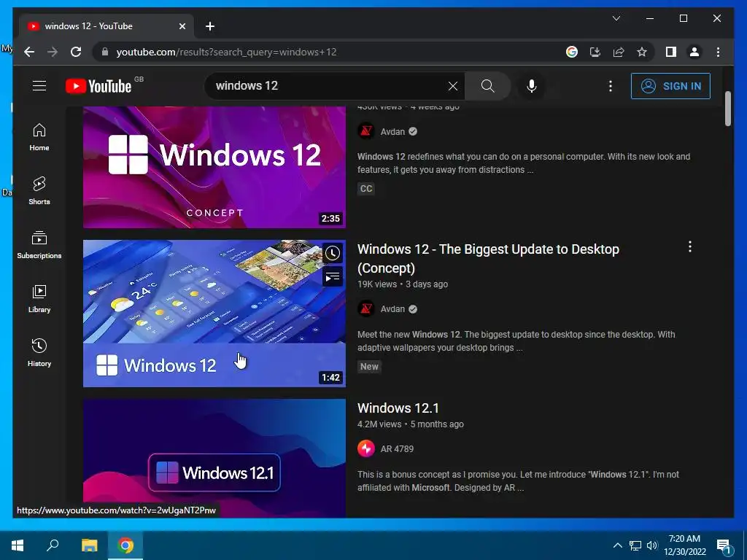Image resolution: width=747 pixels, height=560 pixels.
Task: Open Library in the sidebar
Action: (x=39, y=299)
